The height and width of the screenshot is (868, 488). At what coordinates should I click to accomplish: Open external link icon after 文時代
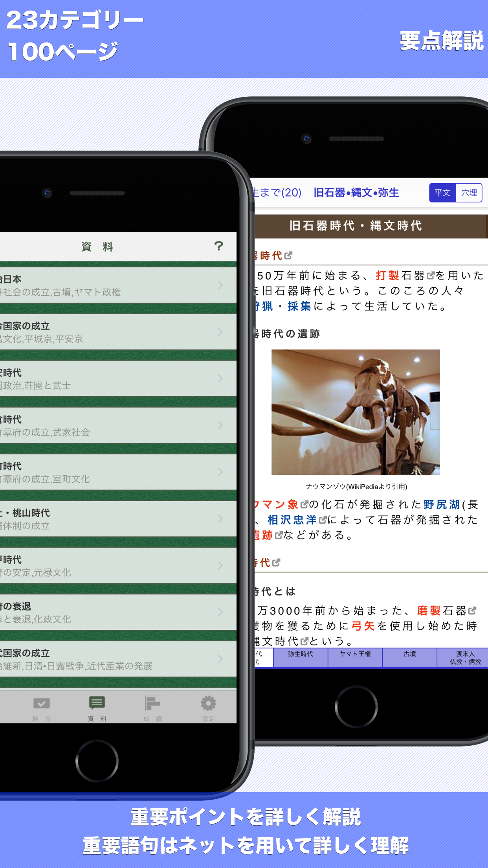coord(304,641)
